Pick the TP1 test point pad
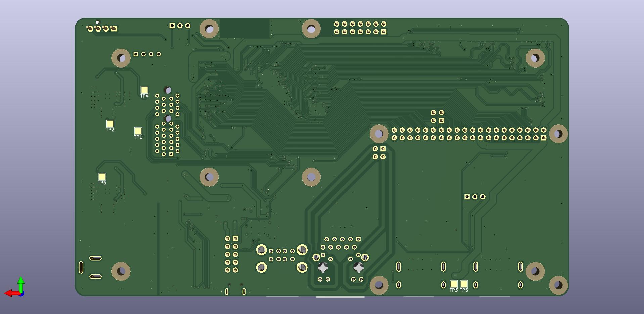Screen dimensions: 644x314 138,131
